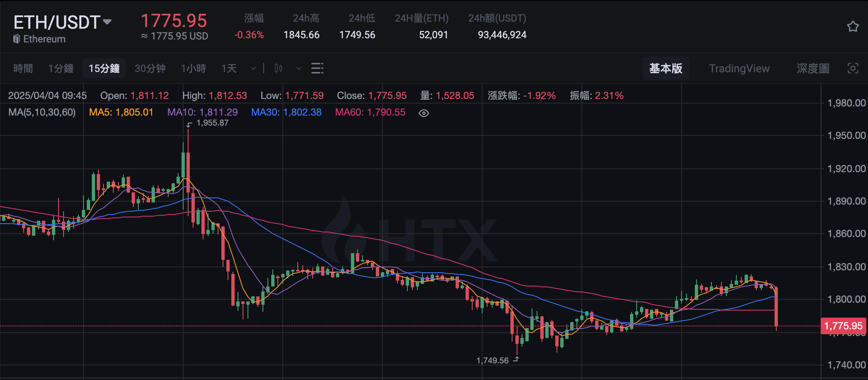Expand the chart style chevron next to candles
The image size is (868, 380).
(299, 68)
